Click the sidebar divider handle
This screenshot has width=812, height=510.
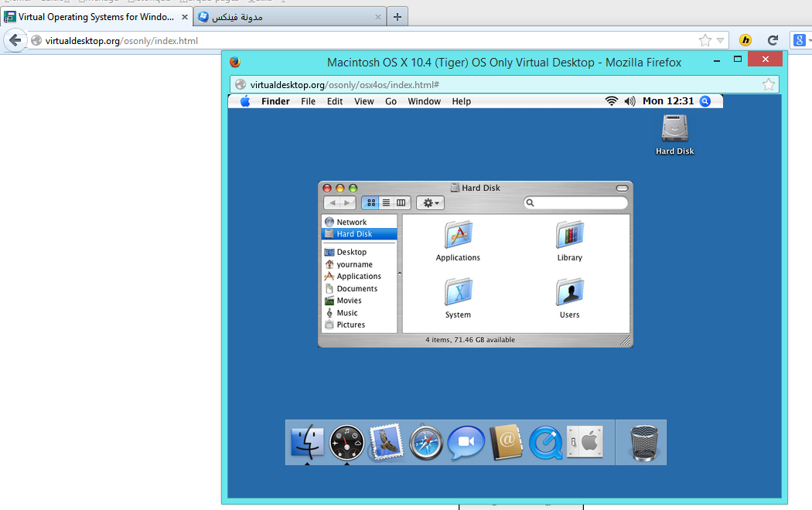[x=399, y=273]
